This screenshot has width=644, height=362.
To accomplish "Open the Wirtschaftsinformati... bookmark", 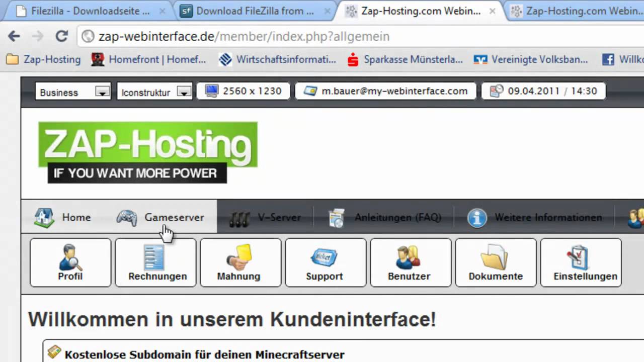I will [x=278, y=59].
